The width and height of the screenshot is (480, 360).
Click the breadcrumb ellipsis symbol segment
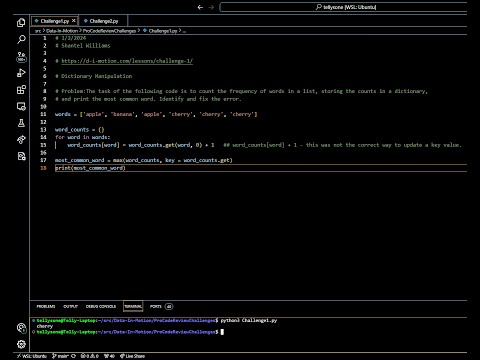coord(184,31)
